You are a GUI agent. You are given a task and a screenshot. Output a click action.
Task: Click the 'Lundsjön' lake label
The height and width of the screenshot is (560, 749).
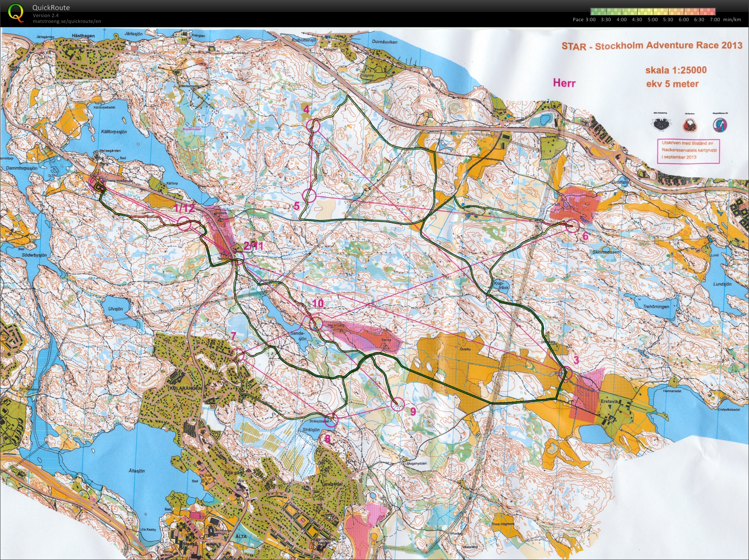point(722,284)
